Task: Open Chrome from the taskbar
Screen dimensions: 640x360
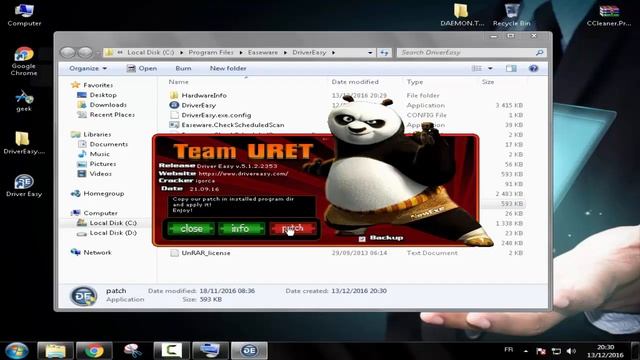Action: tap(94, 351)
